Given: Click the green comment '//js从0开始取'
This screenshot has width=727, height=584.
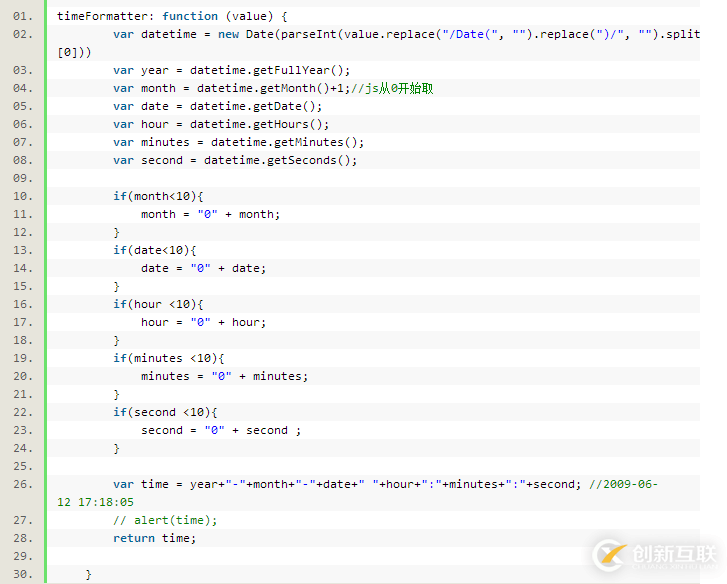Looking at the screenshot, I should coord(392,88).
